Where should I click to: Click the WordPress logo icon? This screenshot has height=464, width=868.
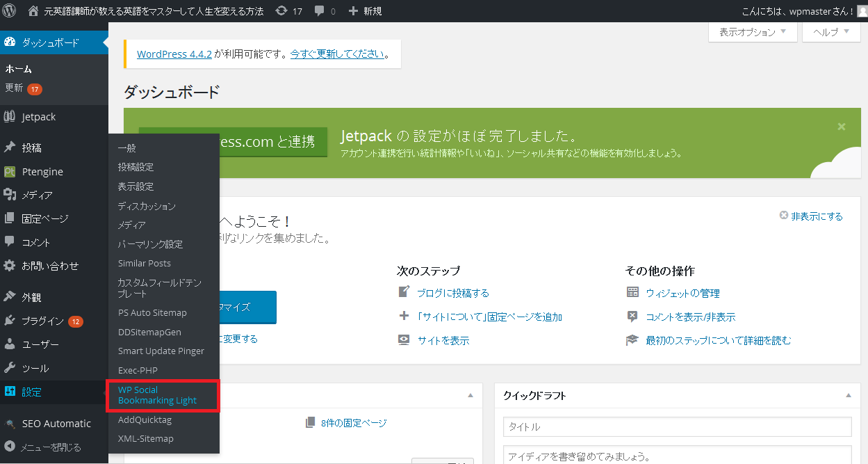(x=10, y=10)
